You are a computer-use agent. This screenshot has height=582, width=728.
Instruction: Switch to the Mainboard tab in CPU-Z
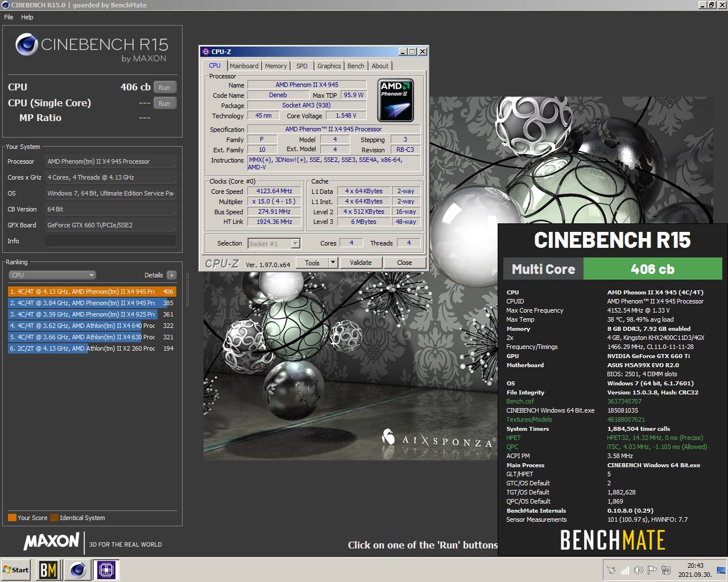tap(244, 66)
